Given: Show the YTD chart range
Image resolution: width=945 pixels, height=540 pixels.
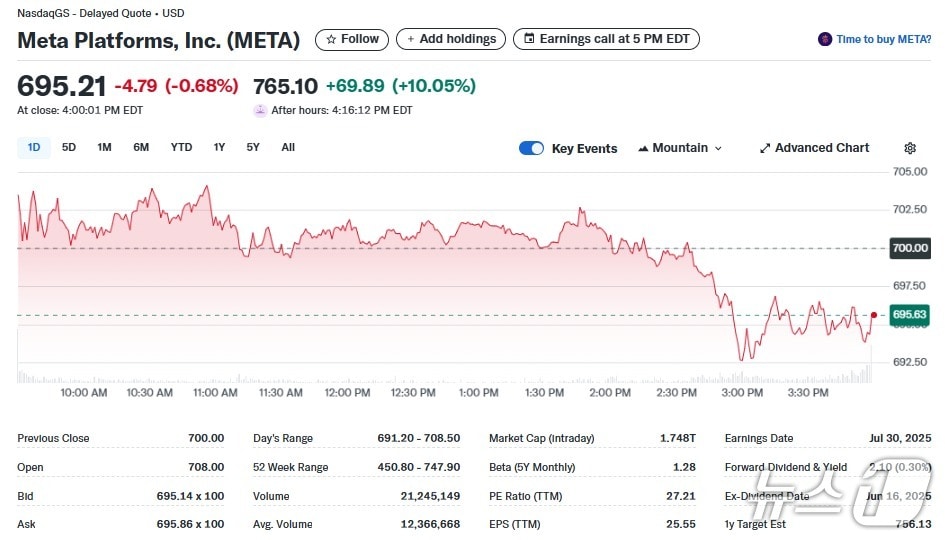Looking at the screenshot, I should coord(181,147).
